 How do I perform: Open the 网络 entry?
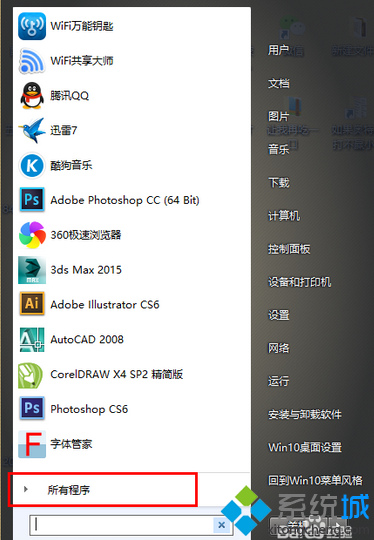(x=279, y=348)
